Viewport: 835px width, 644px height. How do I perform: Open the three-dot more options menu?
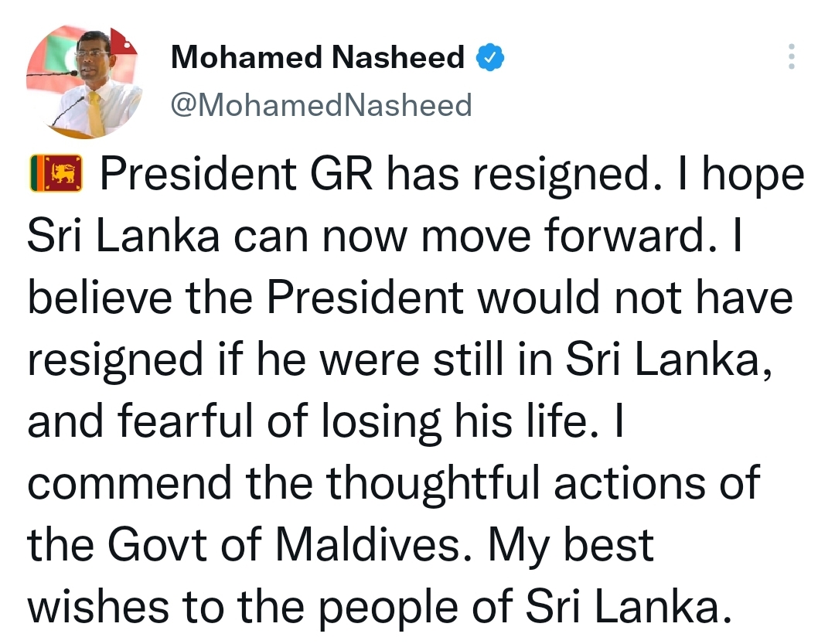(792, 56)
